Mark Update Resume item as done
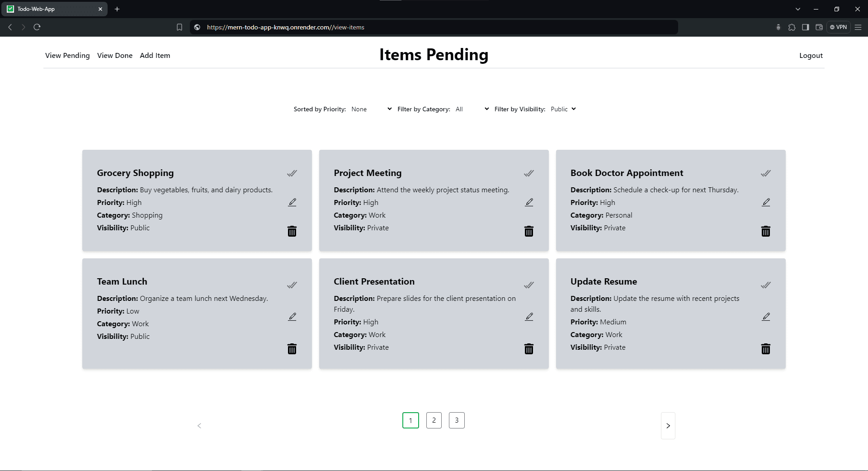The image size is (868, 471). tap(765, 285)
